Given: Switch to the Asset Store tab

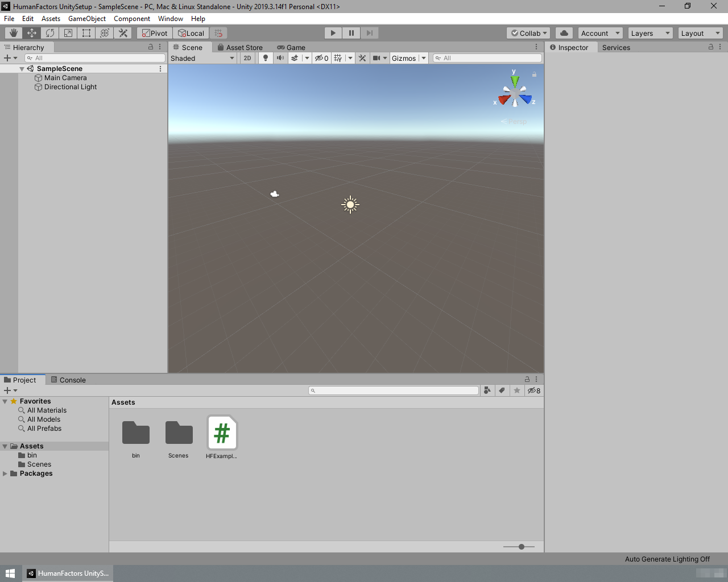Looking at the screenshot, I should 240,47.
